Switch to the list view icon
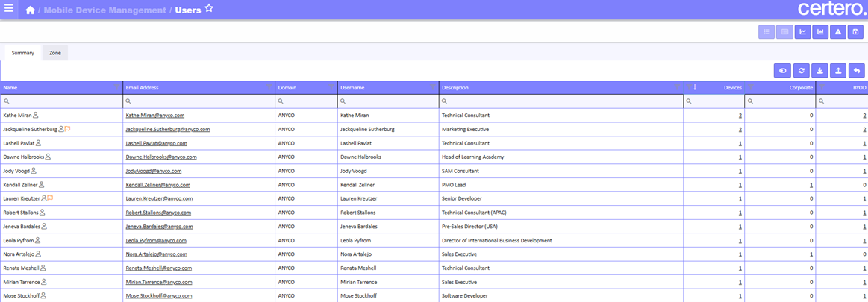This screenshot has height=302, width=868. 766,32
